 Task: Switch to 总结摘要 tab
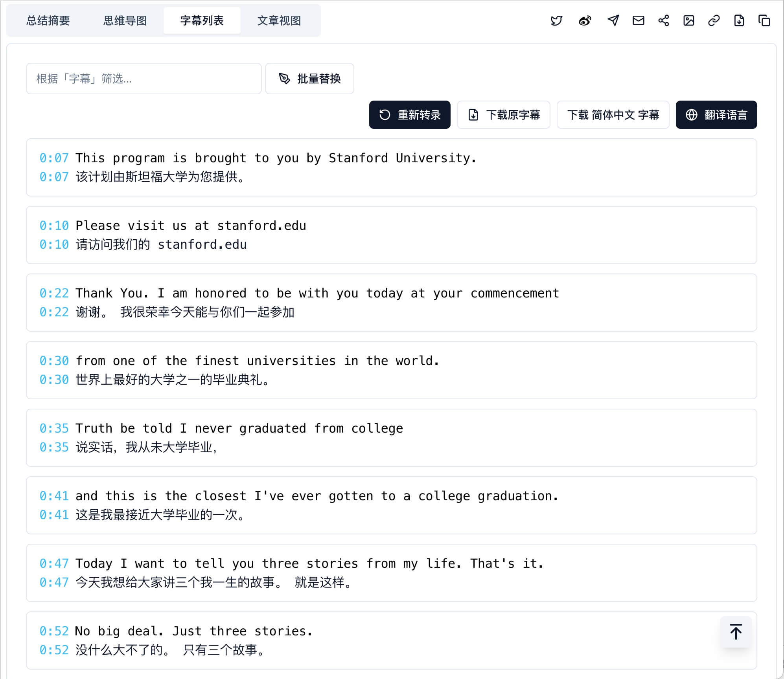pyautogui.click(x=48, y=20)
